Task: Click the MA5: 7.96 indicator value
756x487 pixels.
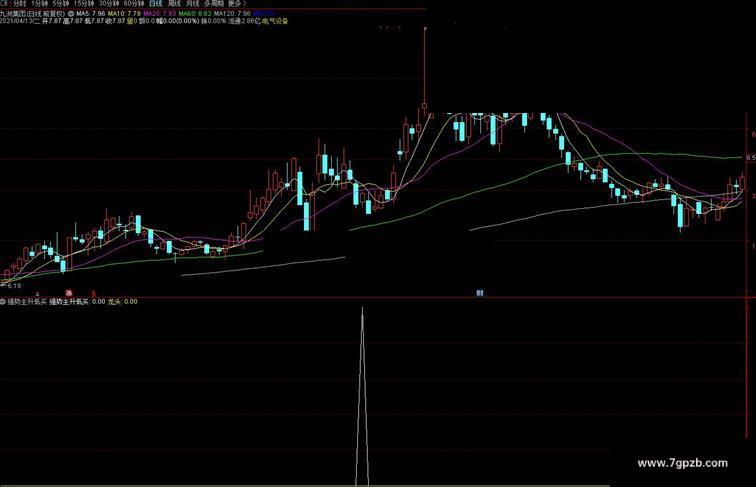Action: click(91, 14)
